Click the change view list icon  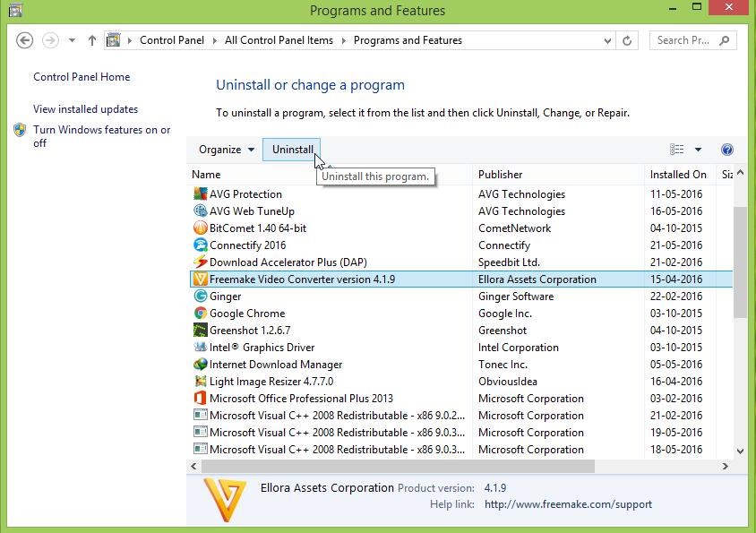[676, 150]
